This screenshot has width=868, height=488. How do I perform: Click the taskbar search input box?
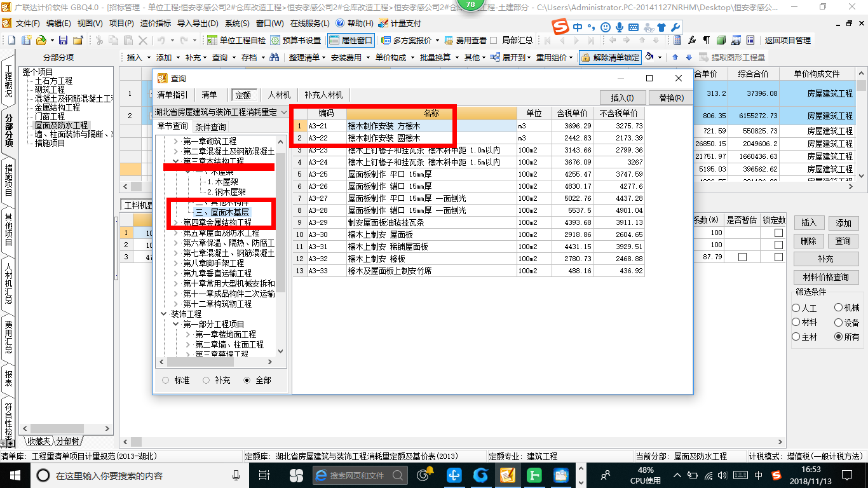[x=140, y=475]
